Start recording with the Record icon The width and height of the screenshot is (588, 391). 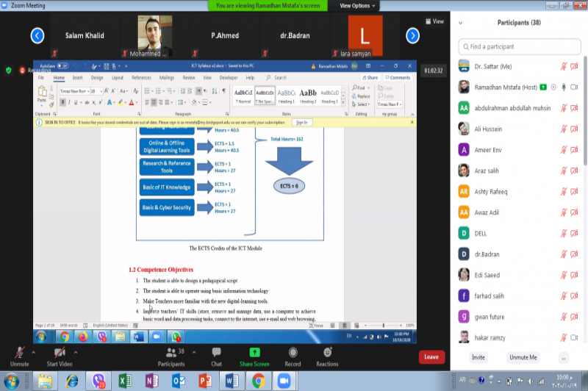(x=293, y=353)
